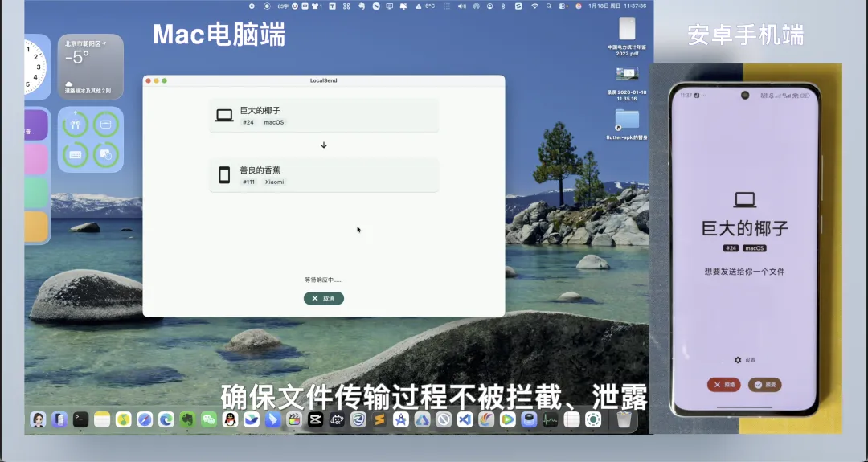Open QQ penguin icon in Dock

coord(231,420)
